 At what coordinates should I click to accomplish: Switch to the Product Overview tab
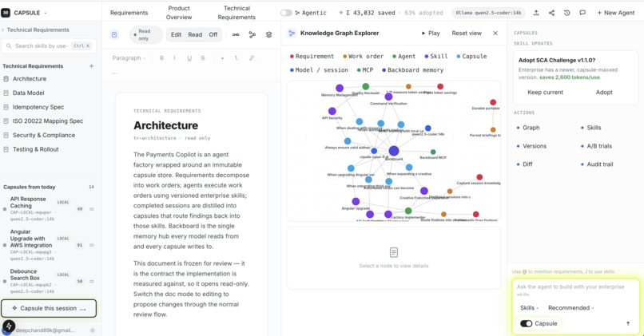179,13
